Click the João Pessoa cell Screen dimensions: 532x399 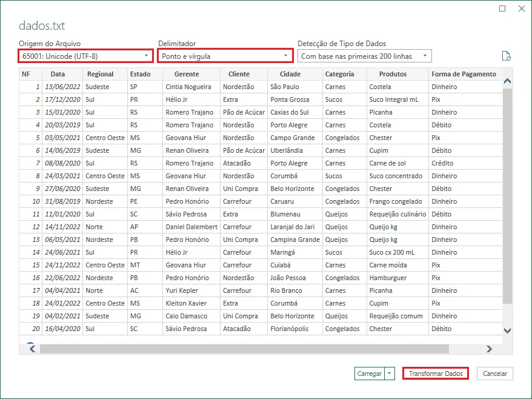(x=295, y=278)
